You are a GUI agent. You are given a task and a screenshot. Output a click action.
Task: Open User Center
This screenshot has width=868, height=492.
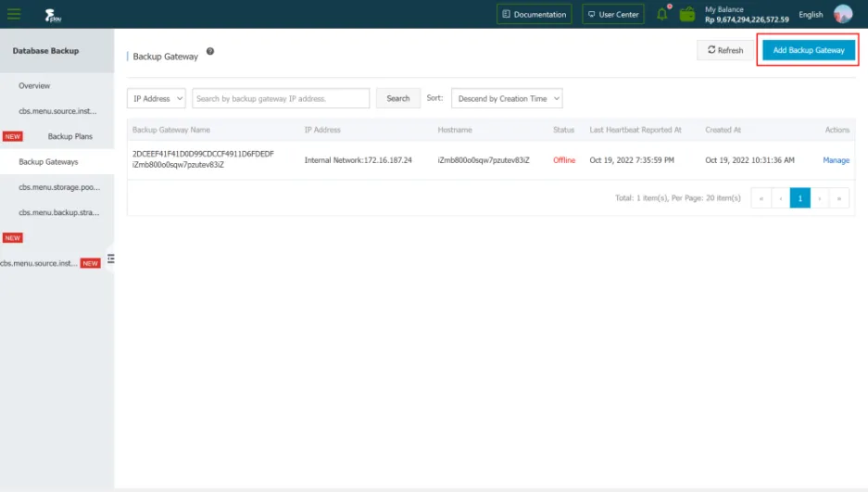[x=613, y=15]
